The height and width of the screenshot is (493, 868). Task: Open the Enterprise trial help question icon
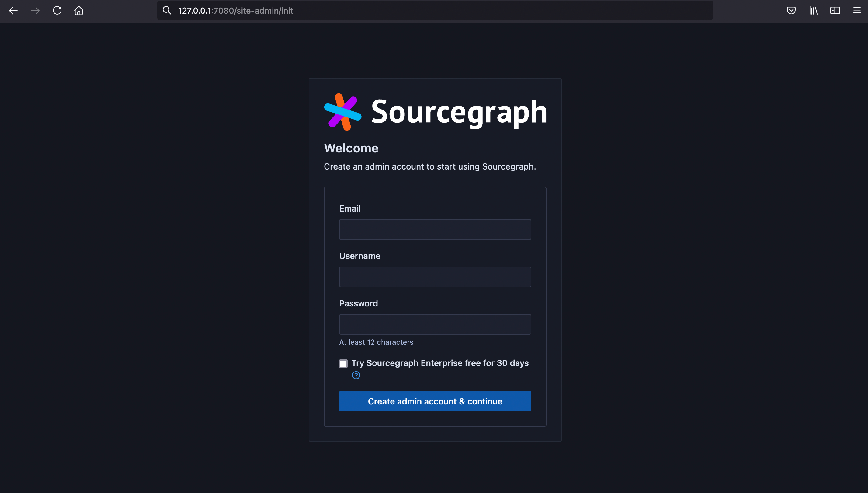click(356, 375)
